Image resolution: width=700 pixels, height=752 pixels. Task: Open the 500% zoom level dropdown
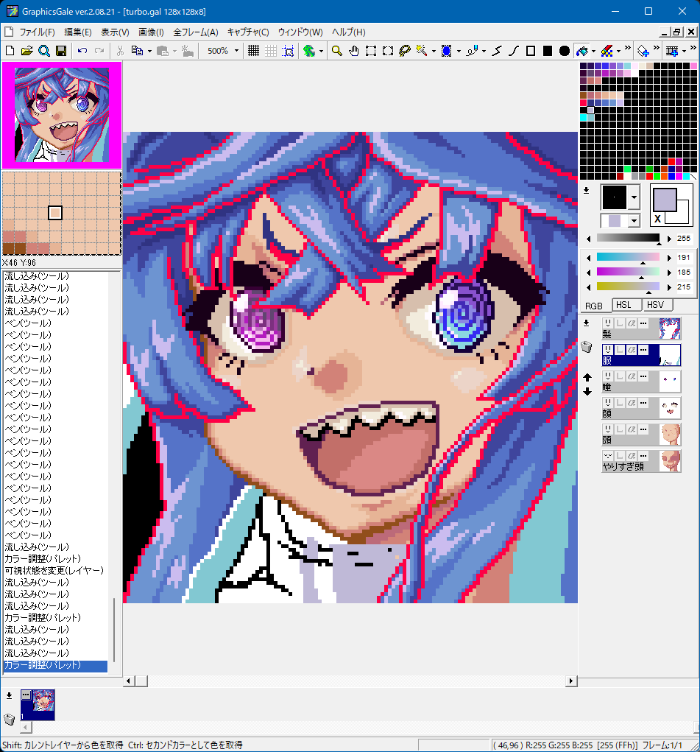pyautogui.click(x=236, y=51)
